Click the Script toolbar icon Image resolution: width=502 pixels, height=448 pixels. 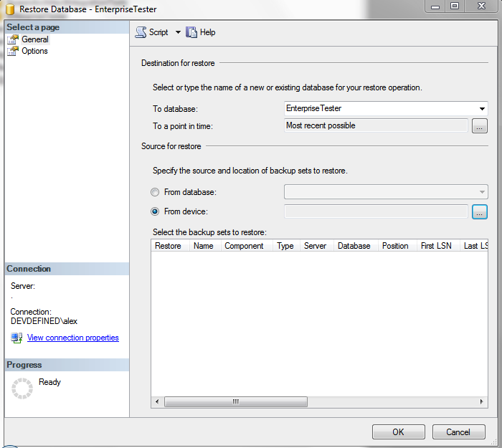(x=141, y=32)
